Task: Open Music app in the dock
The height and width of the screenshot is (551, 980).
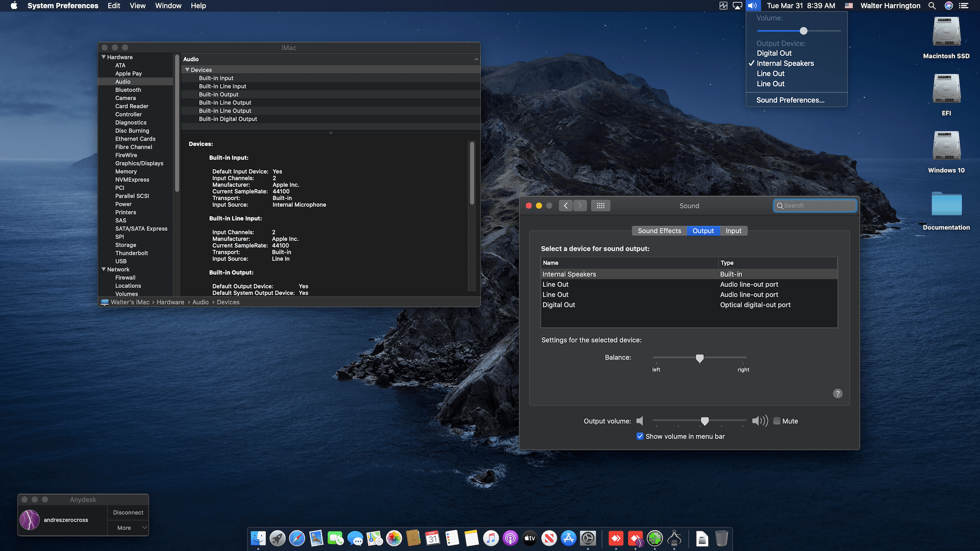Action: coord(491,538)
